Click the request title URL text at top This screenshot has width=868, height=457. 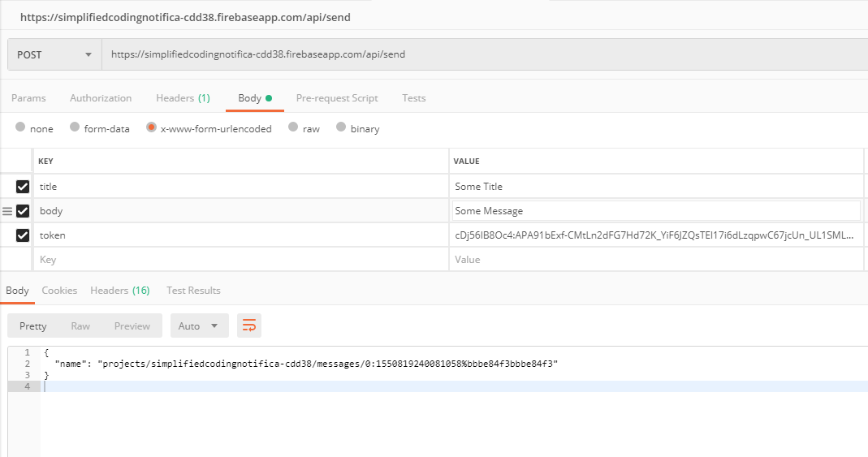pyautogui.click(x=185, y=17)
